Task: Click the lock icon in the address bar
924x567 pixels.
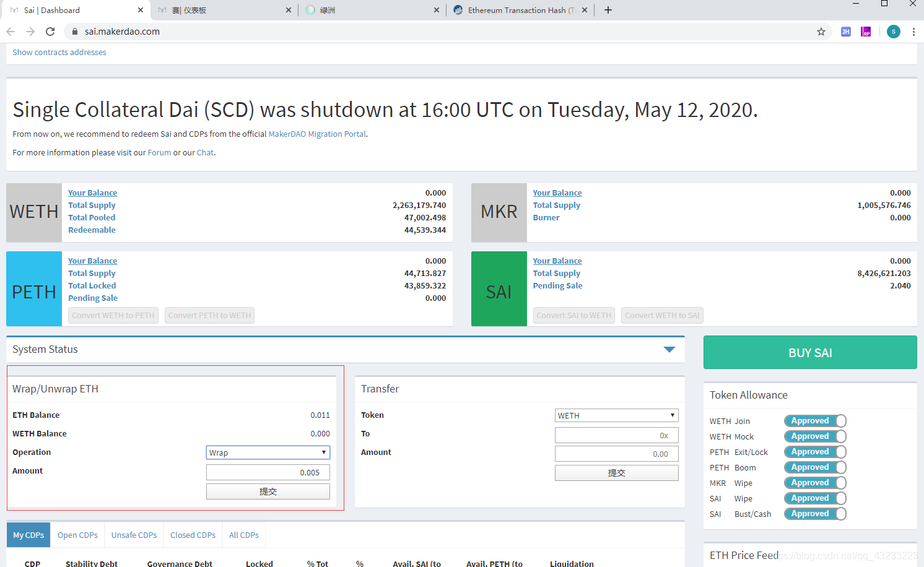Action: tap(75, 32)
